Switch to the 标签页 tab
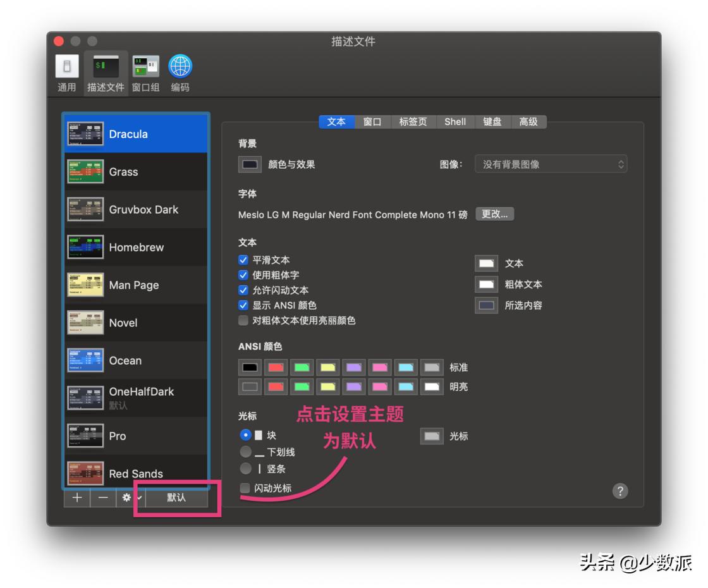This screenshot has width=708, height=588. 413,122
